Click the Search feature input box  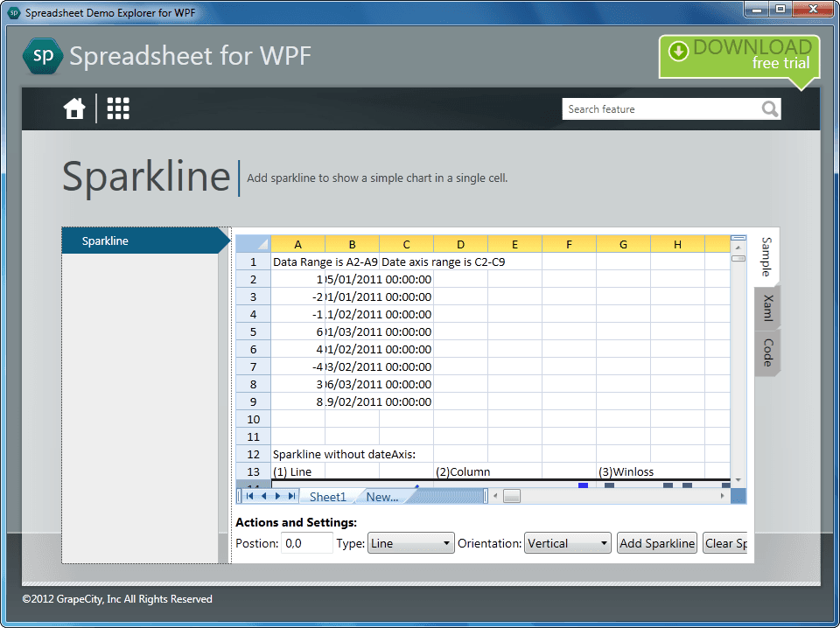coord(661,109)
